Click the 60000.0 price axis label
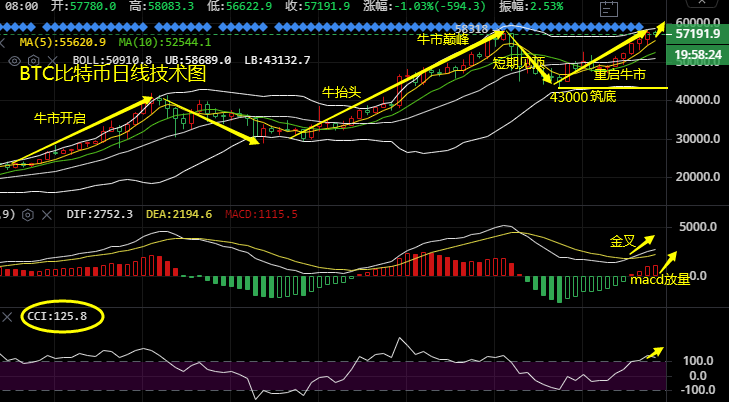 click(699, 21)
